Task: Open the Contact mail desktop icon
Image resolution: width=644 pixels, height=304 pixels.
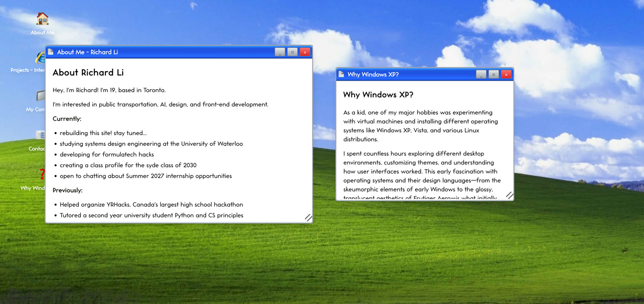Action: tap(41, 135)
